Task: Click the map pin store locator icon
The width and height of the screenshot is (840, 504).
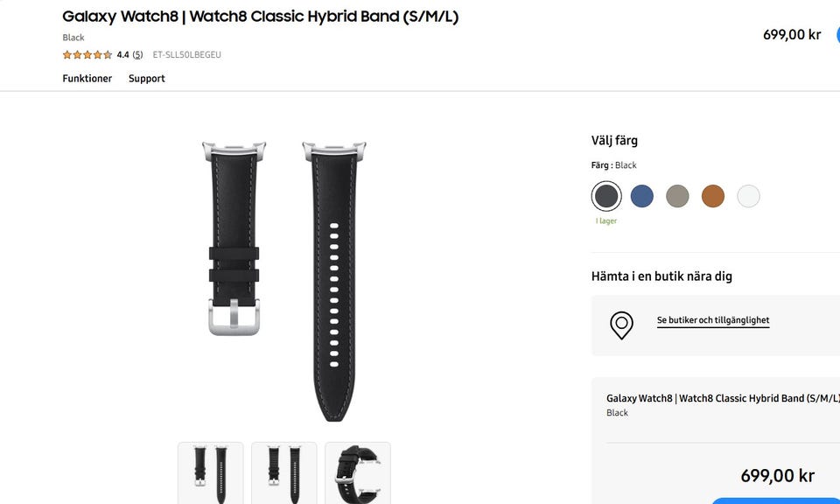Action: 621,325
